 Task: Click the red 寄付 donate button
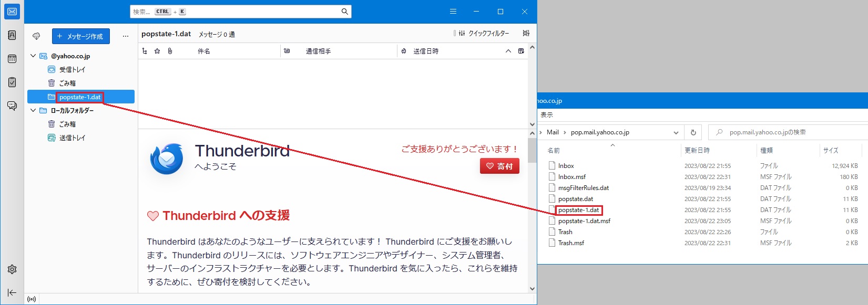[x=499, y=166]
